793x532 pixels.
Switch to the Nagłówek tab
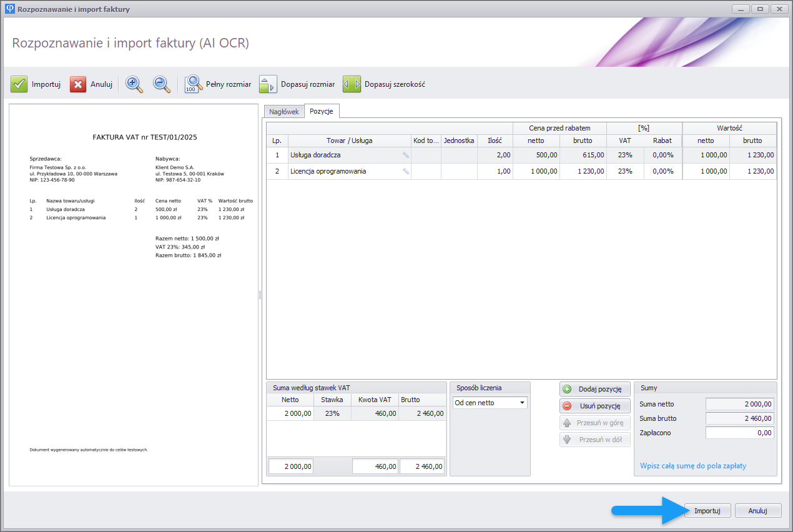click(284, 112)
